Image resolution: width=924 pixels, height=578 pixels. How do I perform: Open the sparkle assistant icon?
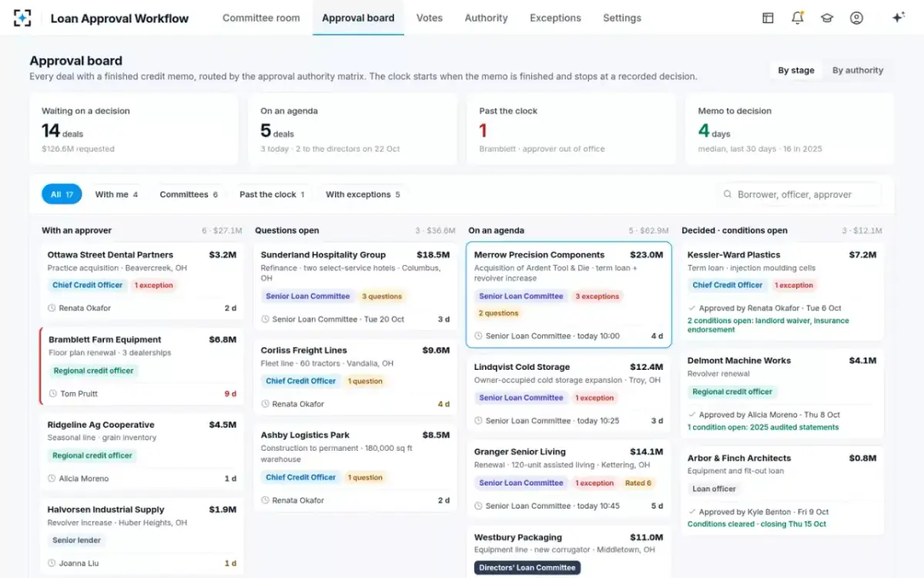898,18
